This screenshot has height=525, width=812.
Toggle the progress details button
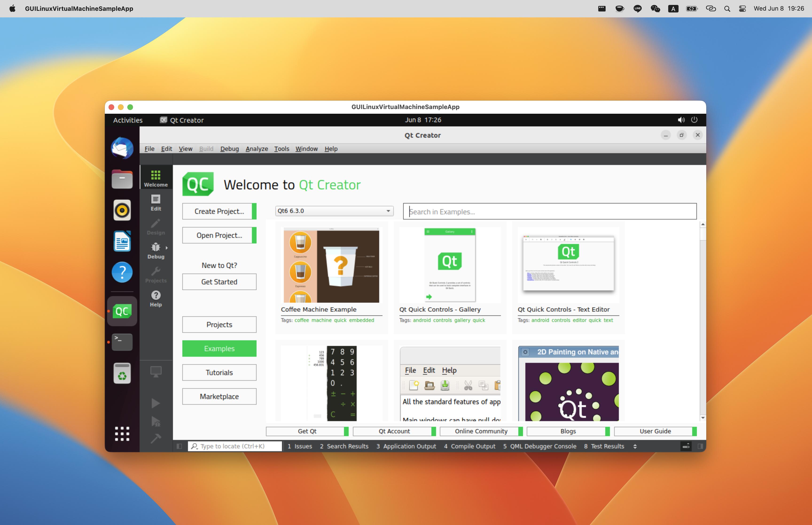coord(686,446)
